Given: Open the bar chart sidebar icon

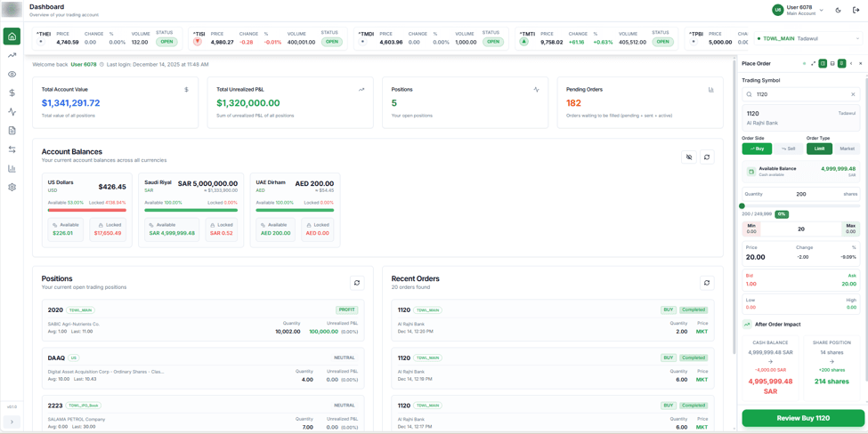Looking at the screenshot, I should click(12, 169).
